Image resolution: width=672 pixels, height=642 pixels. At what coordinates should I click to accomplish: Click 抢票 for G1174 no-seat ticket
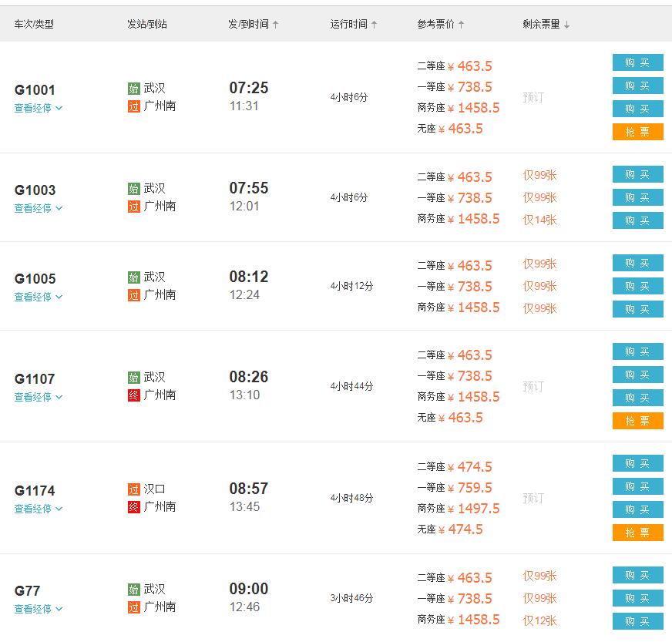[638, 533]
